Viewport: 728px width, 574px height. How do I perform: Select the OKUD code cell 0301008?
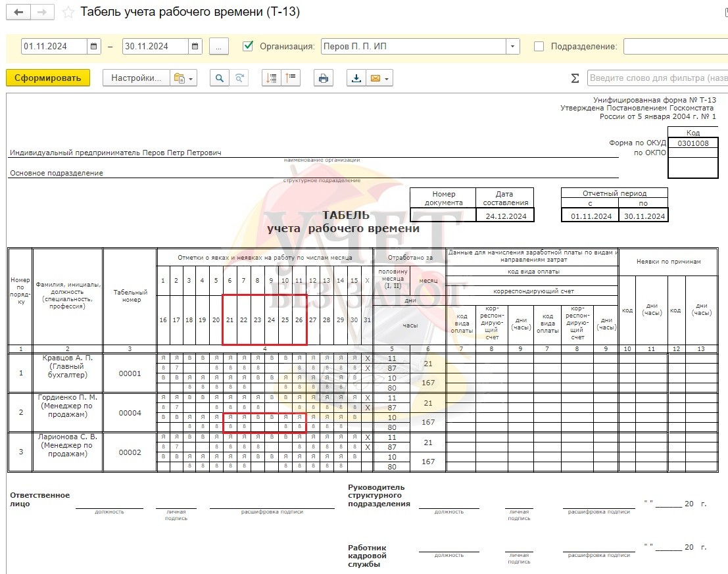tap(692, 143)
